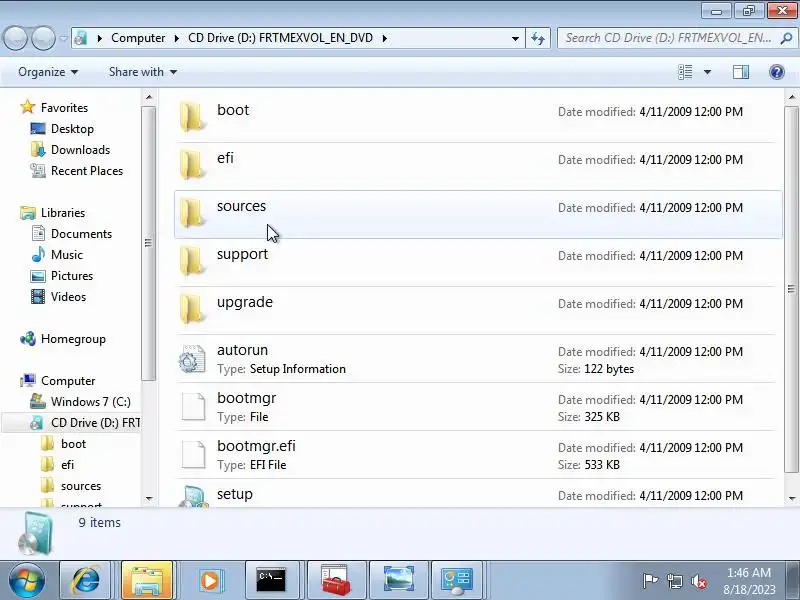Click the Show desktop button
Viewport: 800px width, 600px height.
[794, 580]
